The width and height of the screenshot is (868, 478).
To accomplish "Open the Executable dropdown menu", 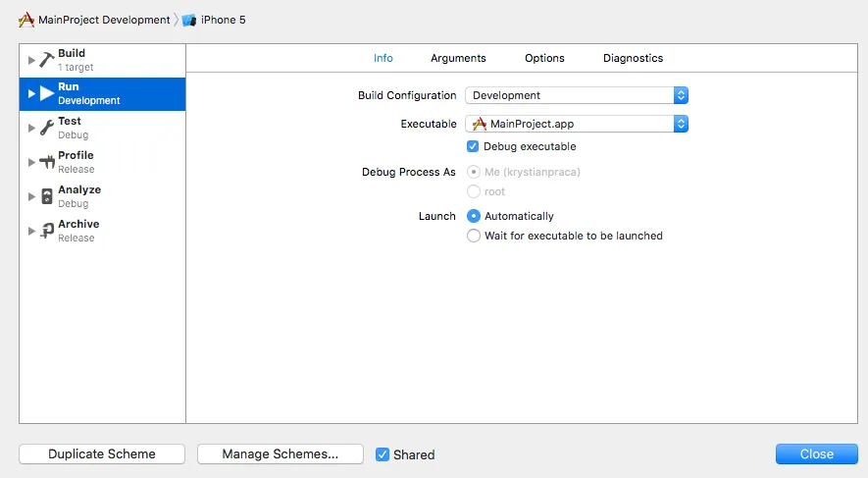I will click(x=577, y=125).
